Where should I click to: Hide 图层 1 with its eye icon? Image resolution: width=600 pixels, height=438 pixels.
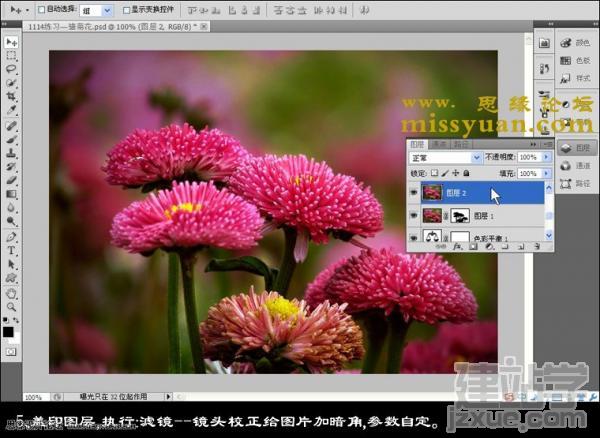click(414, 216)
